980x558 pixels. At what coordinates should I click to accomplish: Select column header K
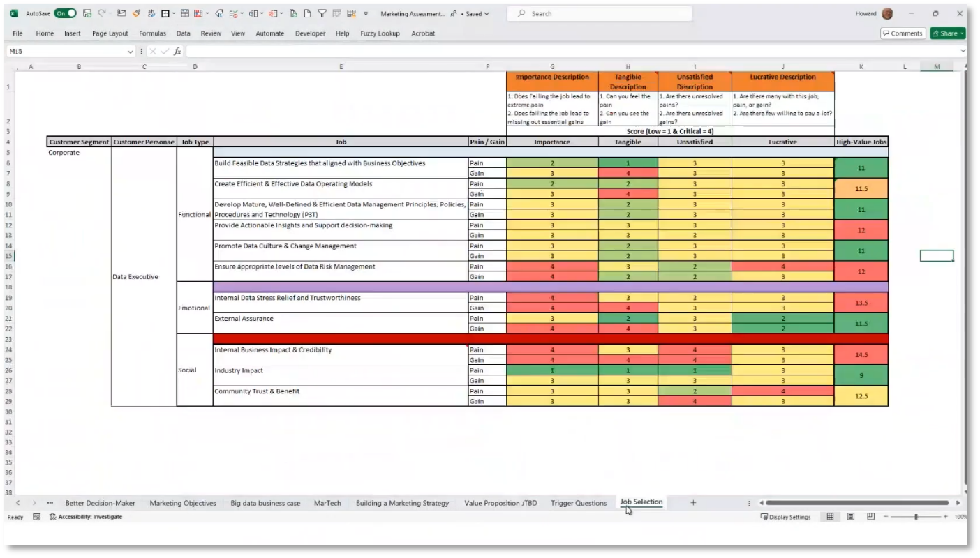tap(861, 66)
